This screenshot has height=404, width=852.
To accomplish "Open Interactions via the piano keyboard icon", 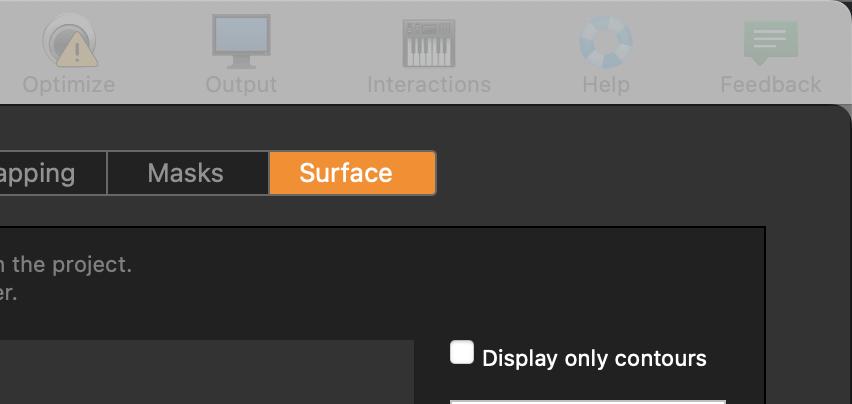I will pos(429,43).
